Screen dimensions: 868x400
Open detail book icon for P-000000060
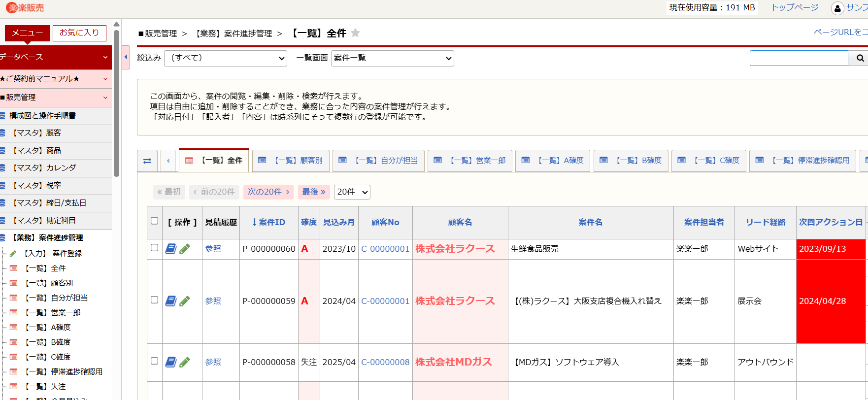[x=170, y=249]
